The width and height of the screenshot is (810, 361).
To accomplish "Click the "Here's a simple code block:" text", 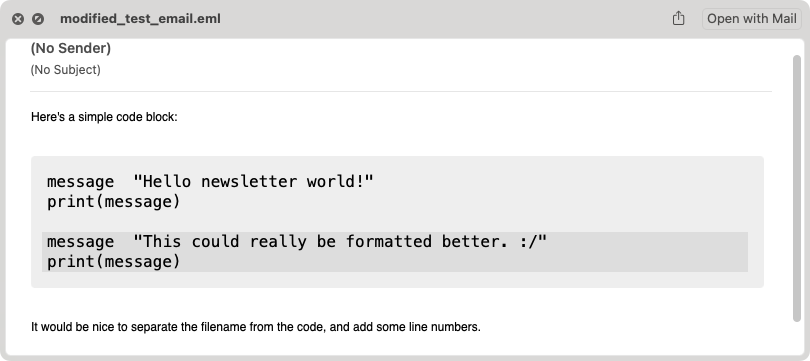I will pos(104,117).
